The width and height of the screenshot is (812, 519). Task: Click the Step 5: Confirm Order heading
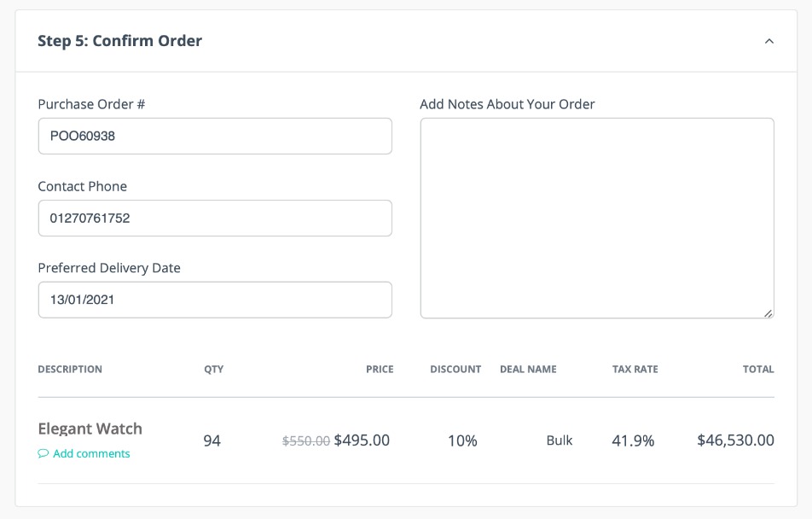coord(119,41)
